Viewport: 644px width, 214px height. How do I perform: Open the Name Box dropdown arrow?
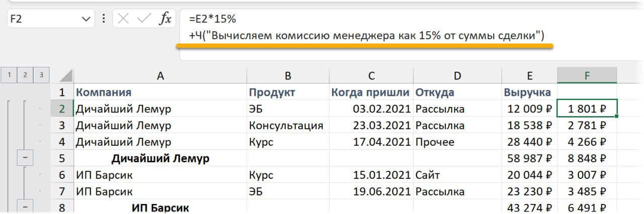[84, 20]
